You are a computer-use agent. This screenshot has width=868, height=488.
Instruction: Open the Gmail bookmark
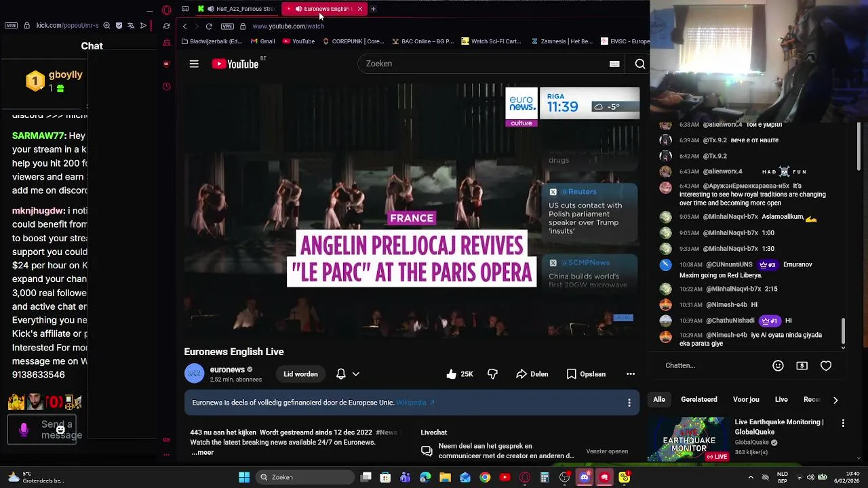(x=262, y=41)
